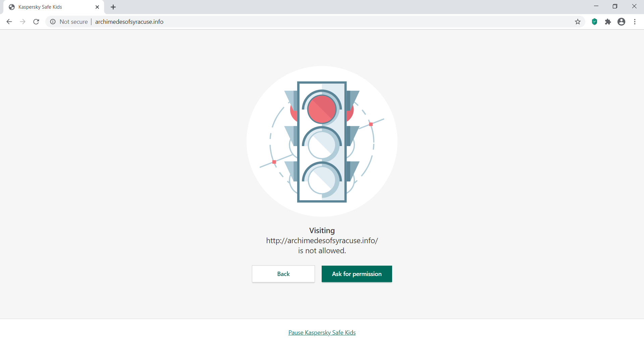This screenshot has height=340, width=644.
Task: Close the Kaspersky Safe Kids tab
Action: [97, 7]
